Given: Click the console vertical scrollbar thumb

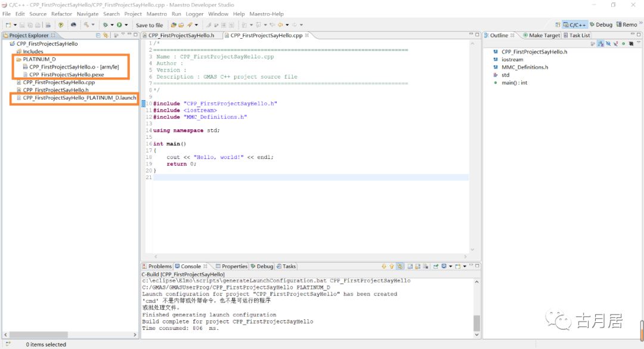Looking at the screenshot, I should click(476, 323).
